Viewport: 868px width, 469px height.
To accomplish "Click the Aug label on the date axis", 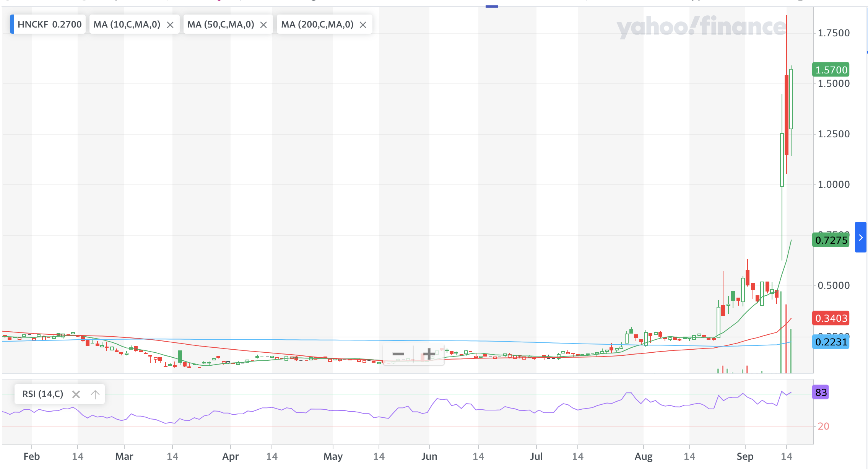I will point(644,456).
